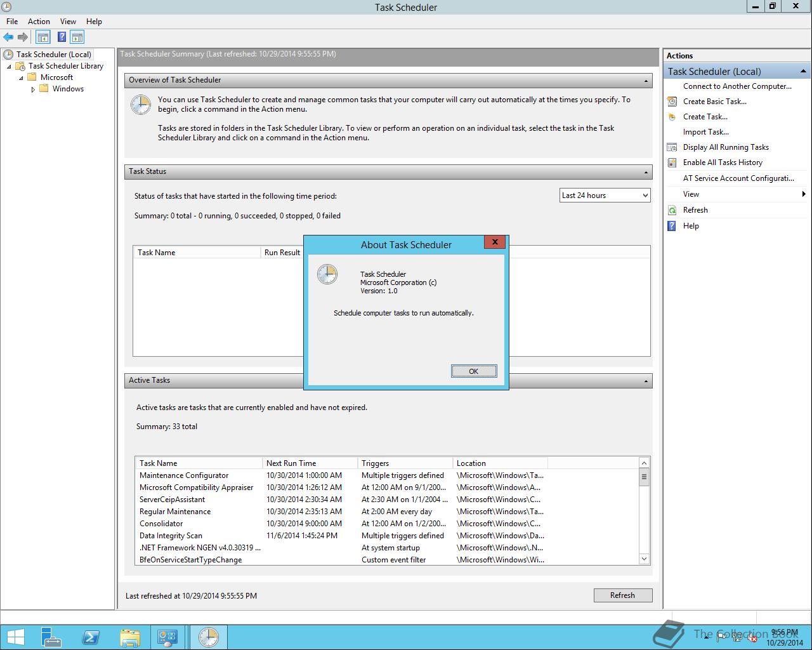Toggle the console tree toolbar icon

click(x=43, y=37)
